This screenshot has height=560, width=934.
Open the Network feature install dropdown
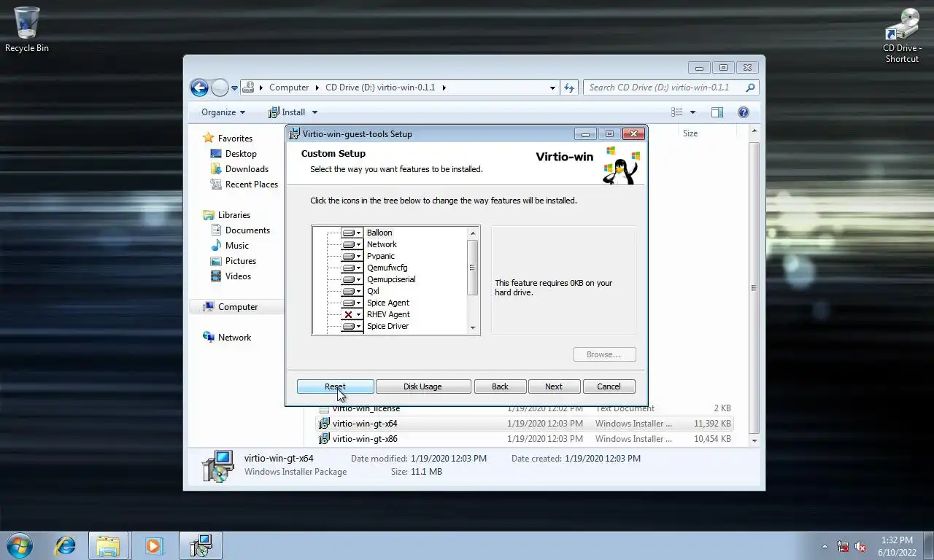[352, 244]
